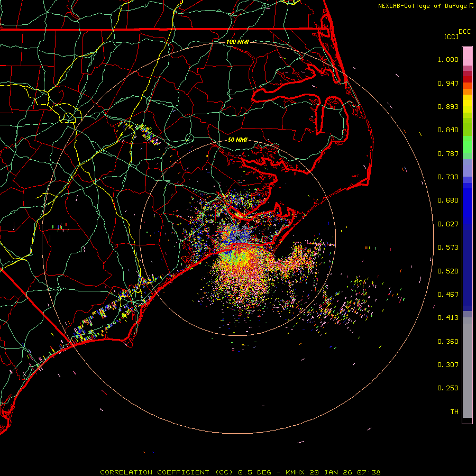Click the 0.680 color scale value
The image size is (476, 476).
pyautogui.click(x=448, y=200)
